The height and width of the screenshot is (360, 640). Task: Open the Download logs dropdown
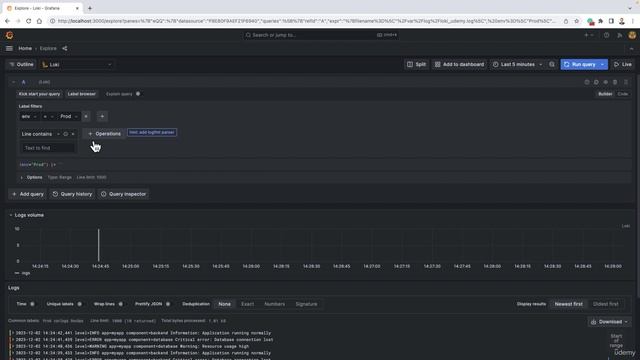(609, 322)
